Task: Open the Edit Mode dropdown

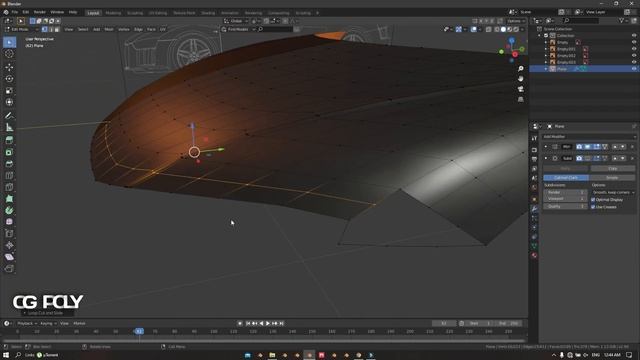Action: 21,29
